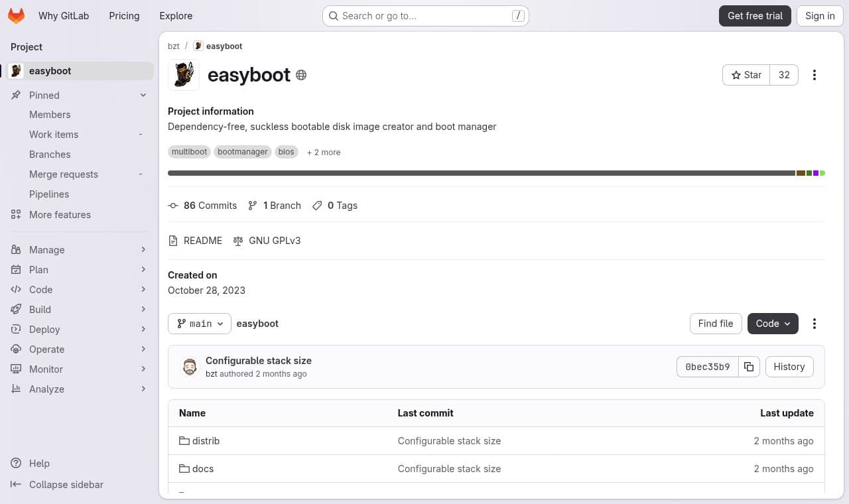
Task: Copy commit SHA with clipboard icon
Action: (x=749, y=367)
